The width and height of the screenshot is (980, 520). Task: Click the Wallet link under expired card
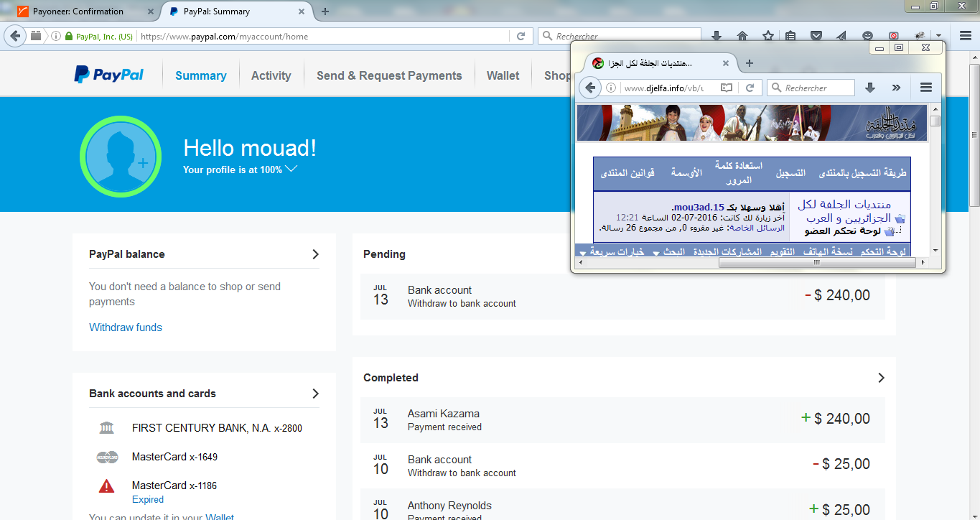[220, 516]
